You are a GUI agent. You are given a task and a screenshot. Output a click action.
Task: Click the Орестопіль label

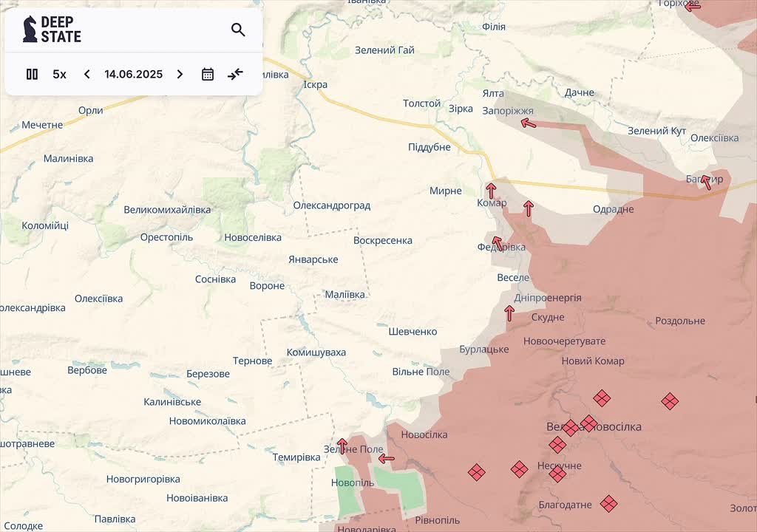(x=166, y=237)
